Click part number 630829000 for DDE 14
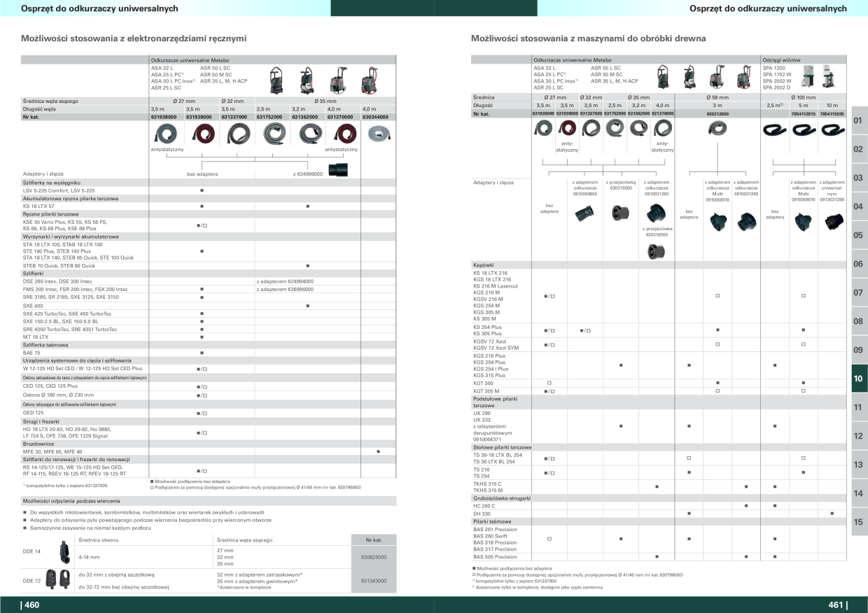868x613 pixels. click(x=373, y=557)
